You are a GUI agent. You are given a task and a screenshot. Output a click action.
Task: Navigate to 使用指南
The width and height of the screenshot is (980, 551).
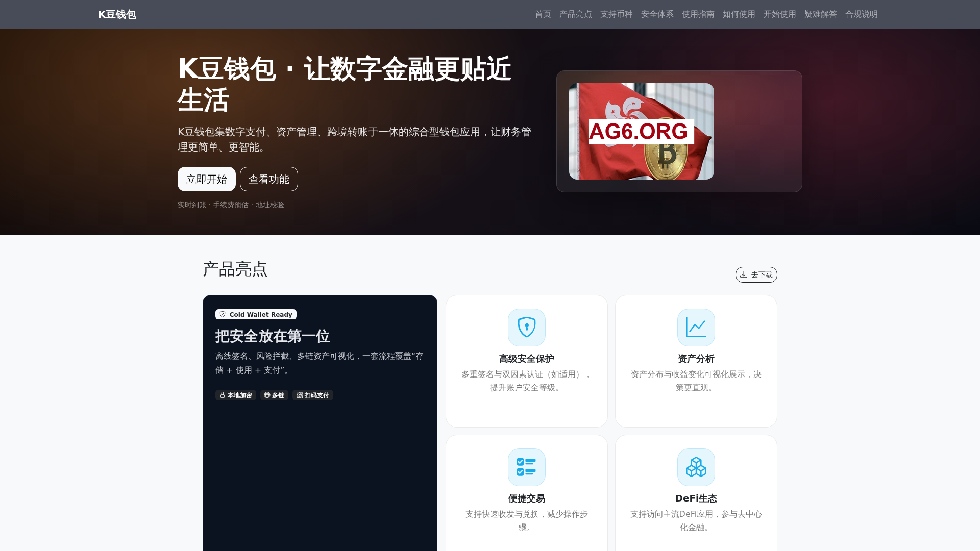698,14
